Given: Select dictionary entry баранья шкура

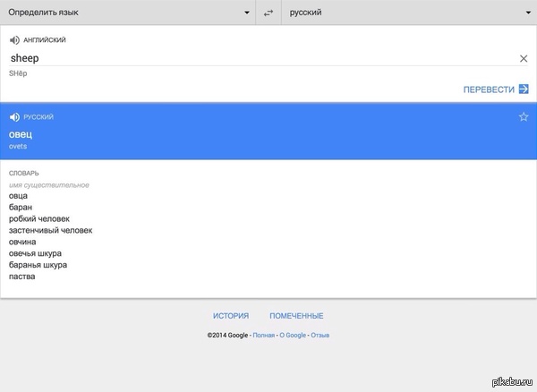Looking at the screenshot, I should [38, 265].
